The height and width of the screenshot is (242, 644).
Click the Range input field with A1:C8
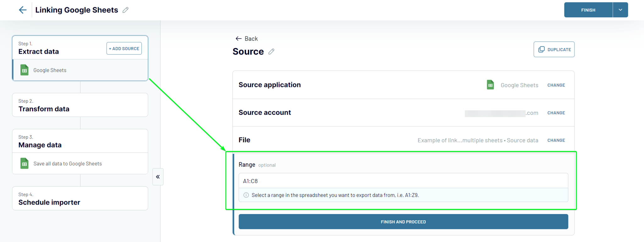click(x=403, y=181)
